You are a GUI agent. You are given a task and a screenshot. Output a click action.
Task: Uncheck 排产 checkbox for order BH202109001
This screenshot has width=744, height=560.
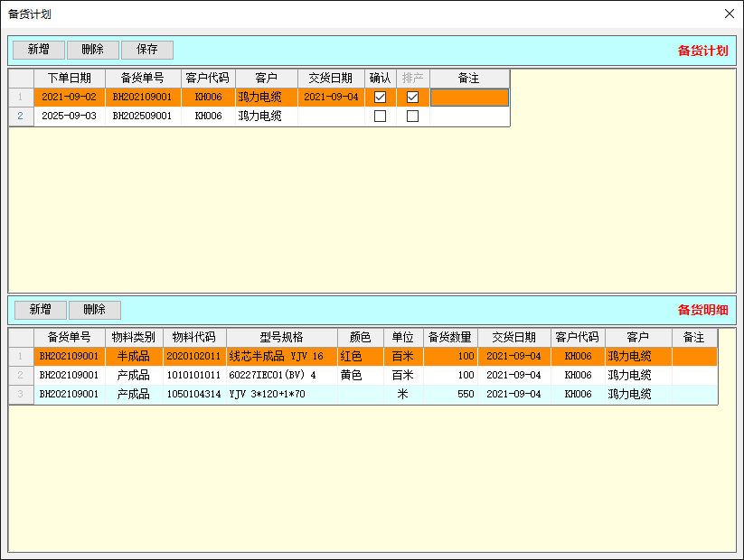(x=412, y=97)
